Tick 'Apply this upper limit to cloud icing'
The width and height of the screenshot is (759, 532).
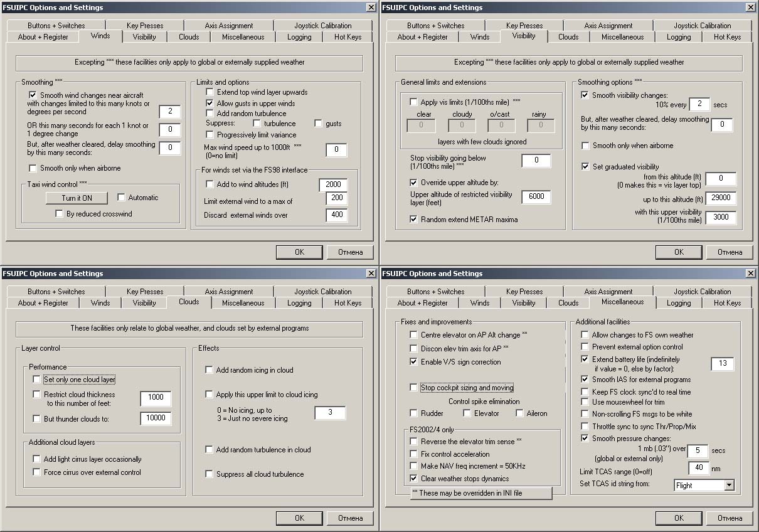coord(210,395)
